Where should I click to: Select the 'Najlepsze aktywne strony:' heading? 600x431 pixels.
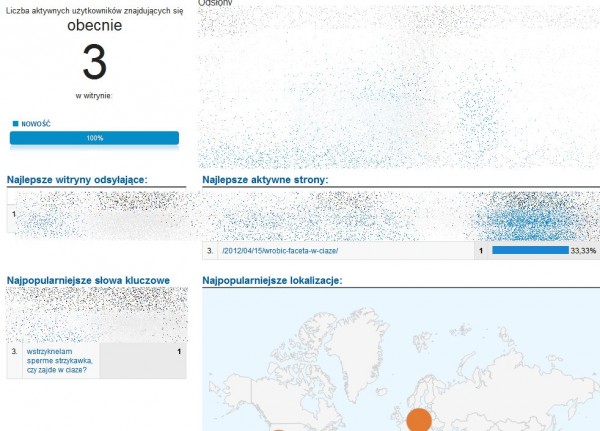pos(265,180)
